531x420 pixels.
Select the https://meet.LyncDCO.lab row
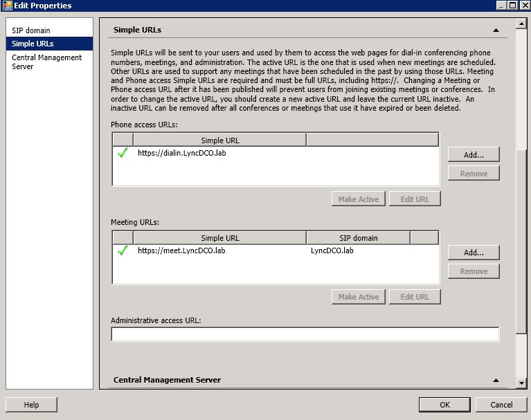(x=181, y=250)
